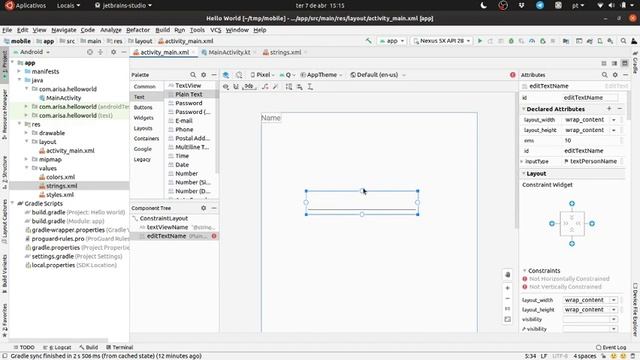Click editTextName error icon in Component Tree
Screen dimensions: 640x360
214,236
